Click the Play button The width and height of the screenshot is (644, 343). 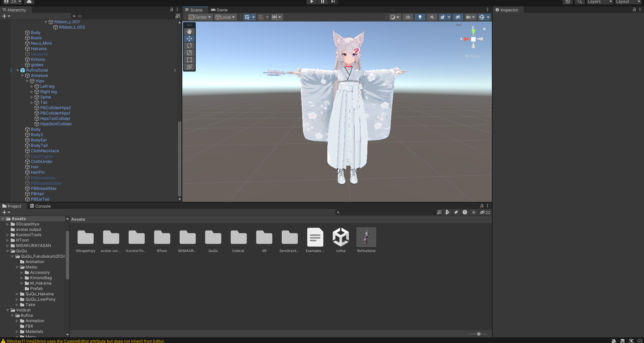coord(312,2)
